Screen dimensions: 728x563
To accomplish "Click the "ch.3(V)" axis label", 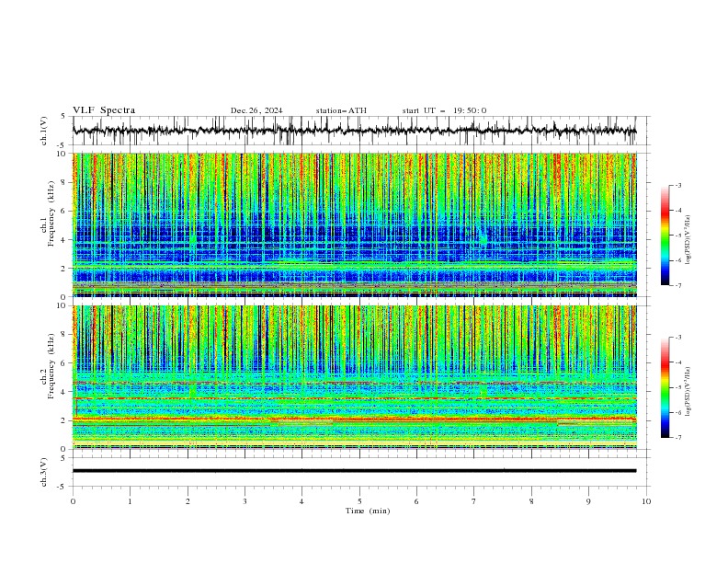I will click(x=44, y=472).
